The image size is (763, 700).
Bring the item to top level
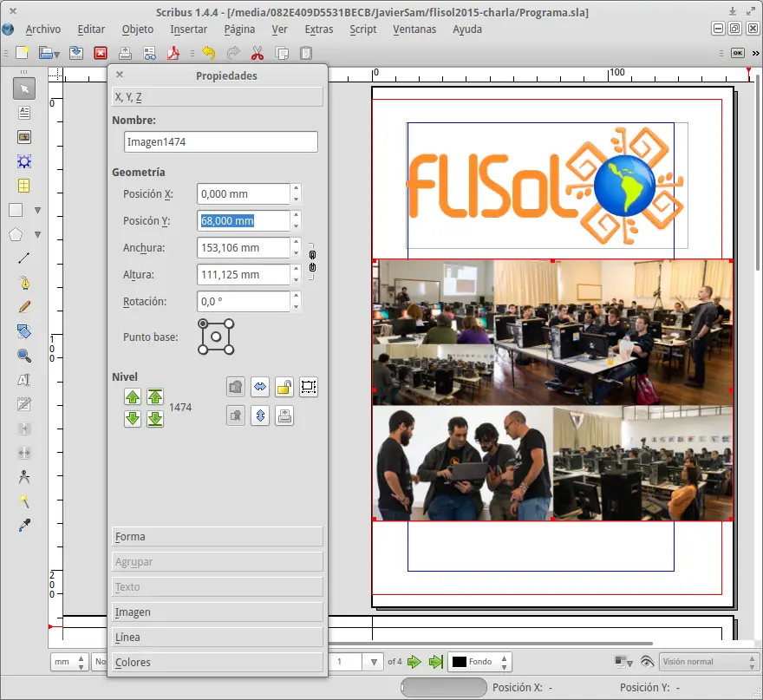click(x=155, y=396)
